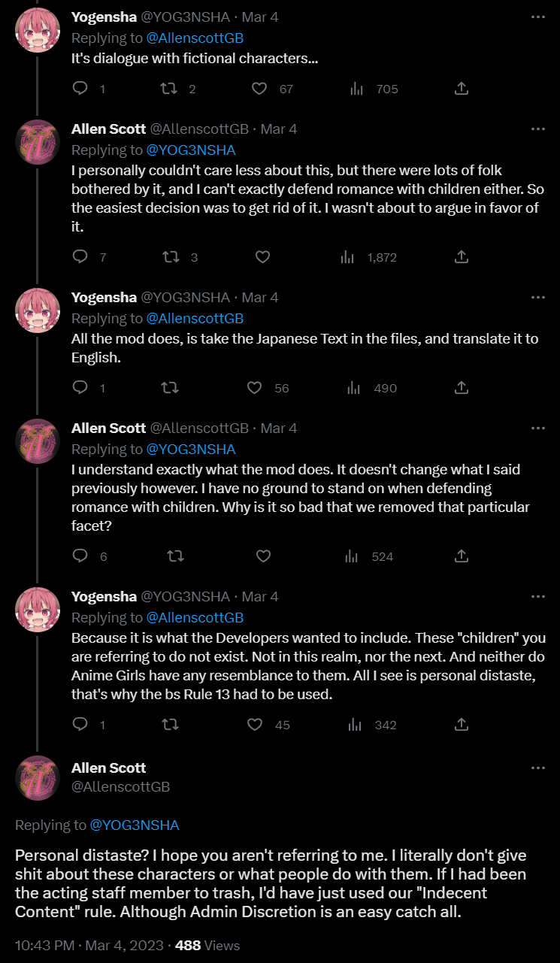The image size is (560, 963).
Task: Like the tweet with 1,872 views
Action: [263, 257]
